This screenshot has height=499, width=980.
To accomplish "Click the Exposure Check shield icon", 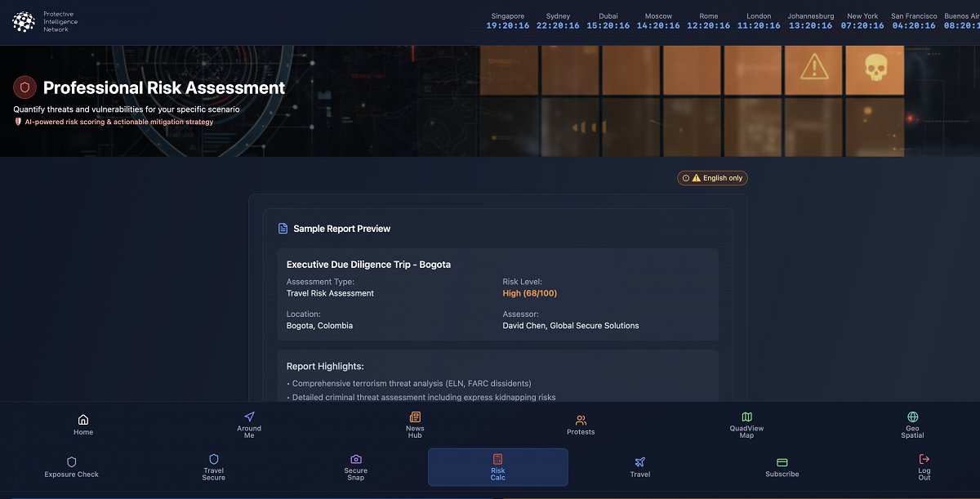I will (x=72, y=462).
